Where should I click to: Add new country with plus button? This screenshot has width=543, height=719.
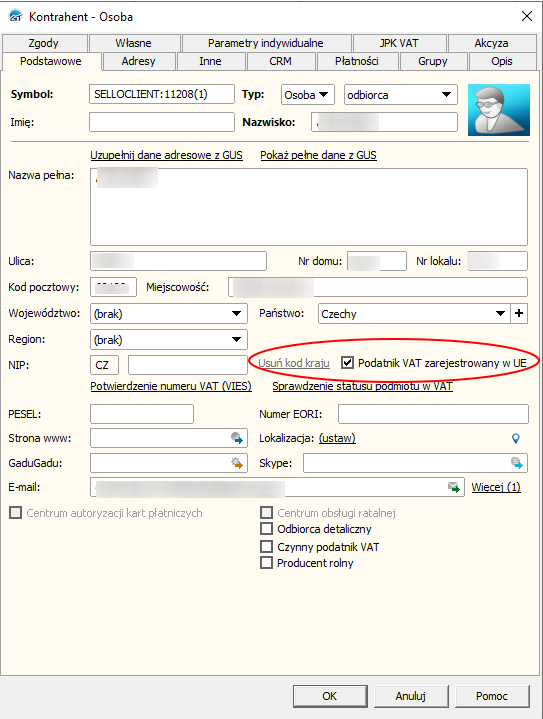click(519, 314)
